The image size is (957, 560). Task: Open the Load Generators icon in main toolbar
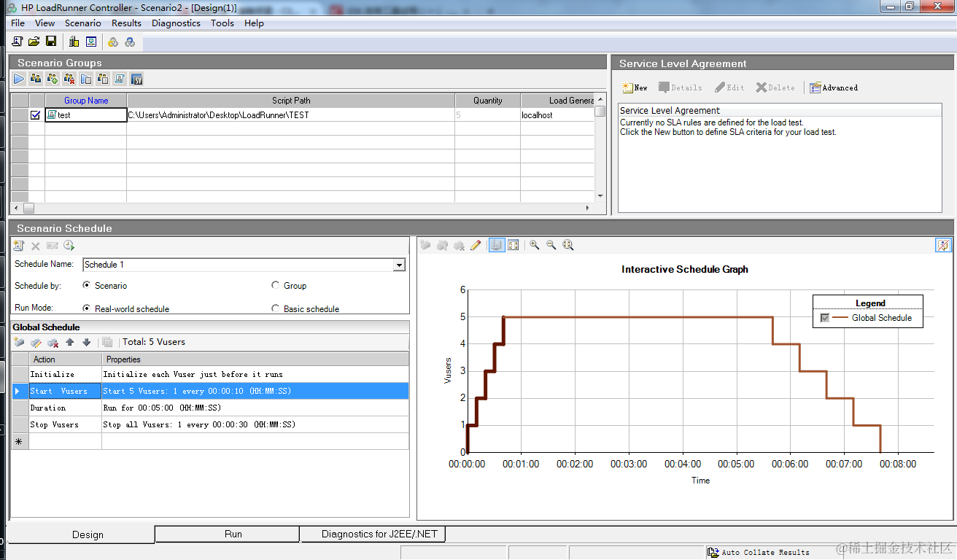74,42
